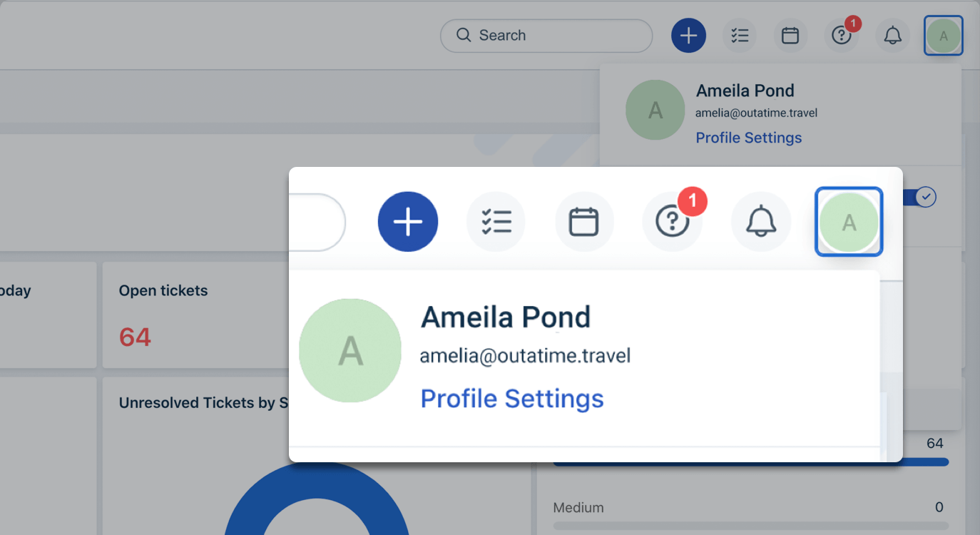Click the round avatar in dimmed dropdown panel
Screen dimensions: 980x535
point(655,110)
